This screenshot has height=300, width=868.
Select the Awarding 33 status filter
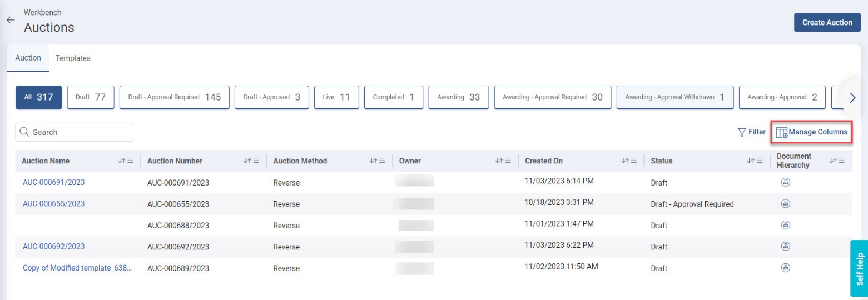click(458, 97)
